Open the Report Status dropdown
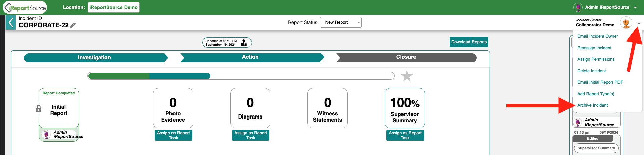Viewport: 644px width, 155px height. click(x=341, y=22)
